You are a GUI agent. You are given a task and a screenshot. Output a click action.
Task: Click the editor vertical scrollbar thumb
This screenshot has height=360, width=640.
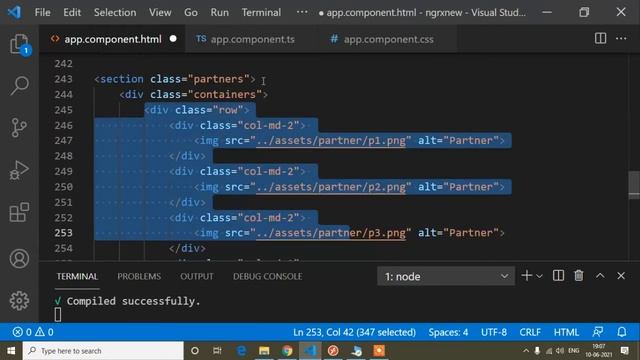(634, 184)
